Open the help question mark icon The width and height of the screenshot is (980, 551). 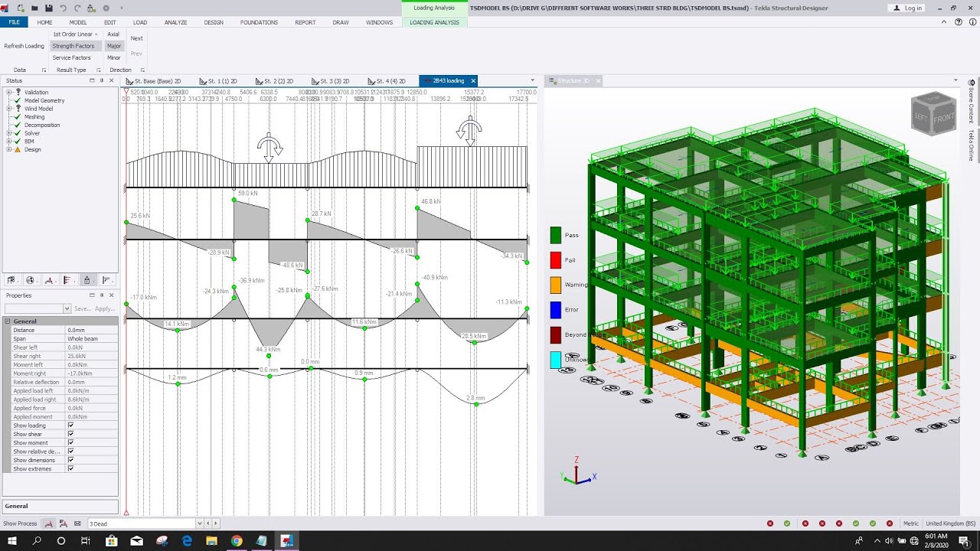click(x=960, y=22)
